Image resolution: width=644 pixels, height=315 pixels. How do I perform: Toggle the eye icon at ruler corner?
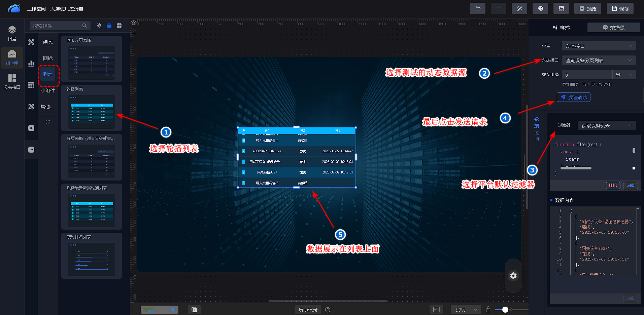point(134,23)
